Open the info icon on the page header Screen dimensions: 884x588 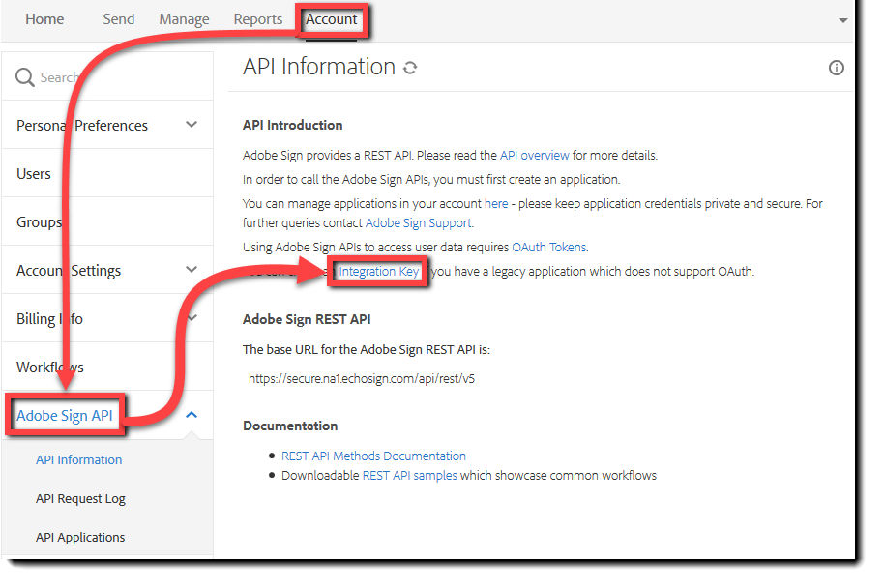(x=836, y=68)
